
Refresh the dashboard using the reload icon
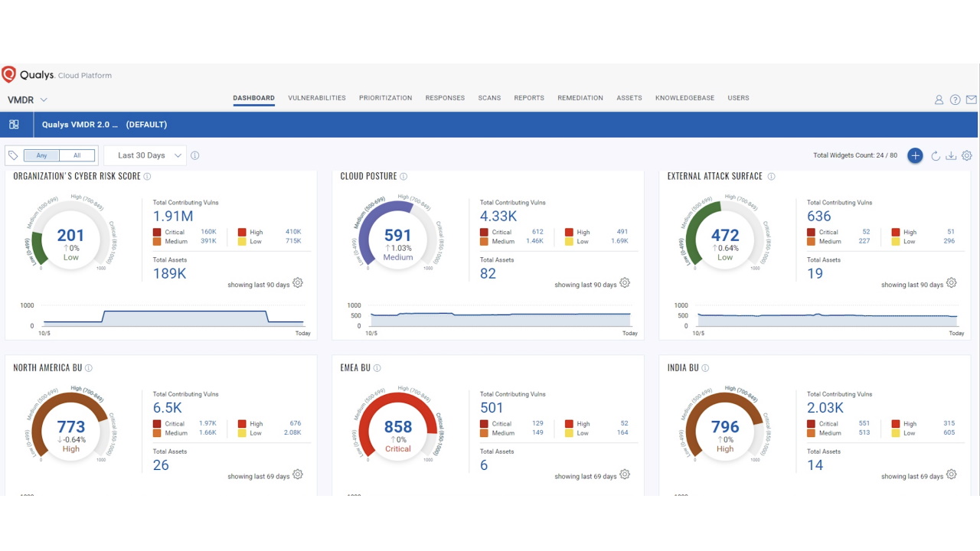(x=936, y=155)
